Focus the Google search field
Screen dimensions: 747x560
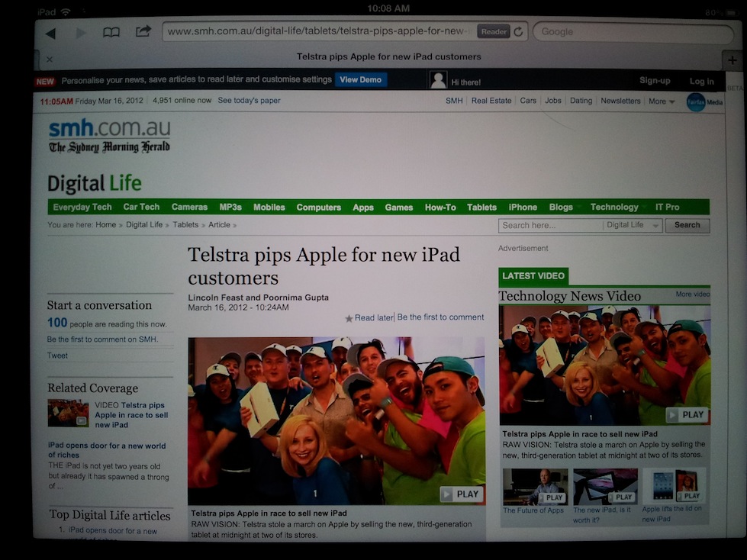pyautogui.click(x=633, y=32)
